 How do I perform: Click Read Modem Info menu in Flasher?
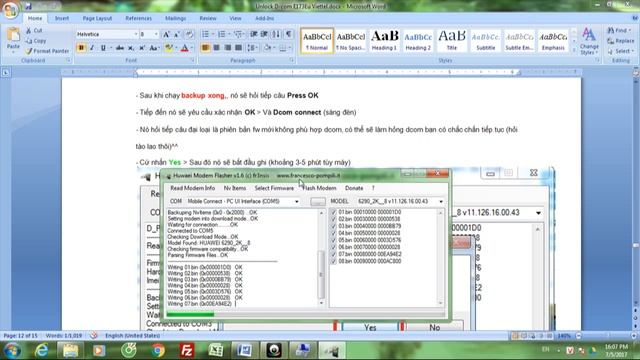coord(192,188)
